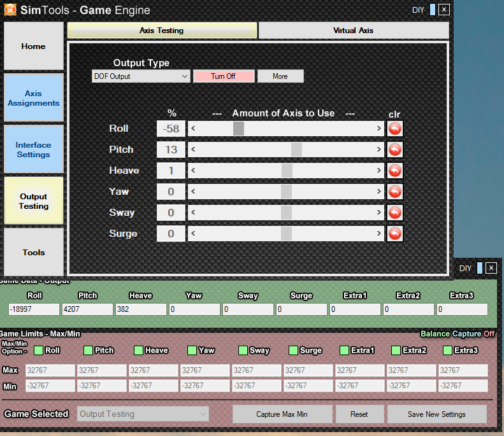Image resolution: width=504 pixels, height=436 pixels.
Task: Click the Yaw slider left arrow
Action: pyautogui.click(x=193, y=192)
